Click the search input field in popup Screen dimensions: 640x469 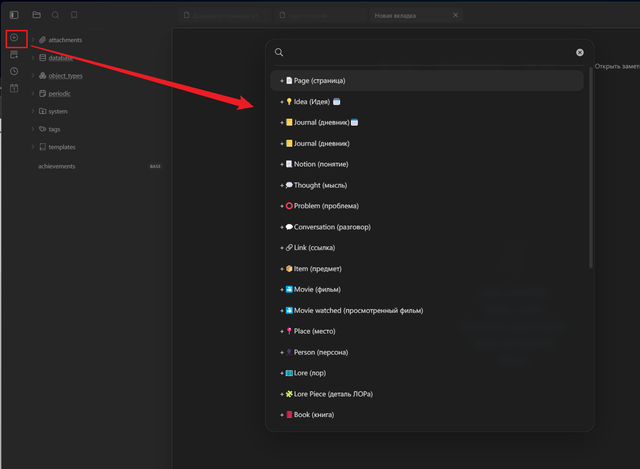(x=429, y=52)
